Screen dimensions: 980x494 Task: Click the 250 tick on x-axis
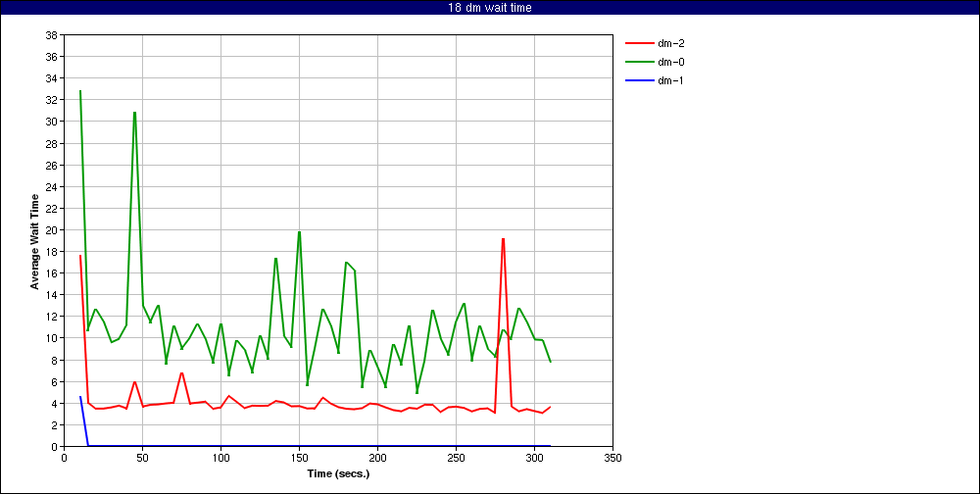[x=457, y=458]
